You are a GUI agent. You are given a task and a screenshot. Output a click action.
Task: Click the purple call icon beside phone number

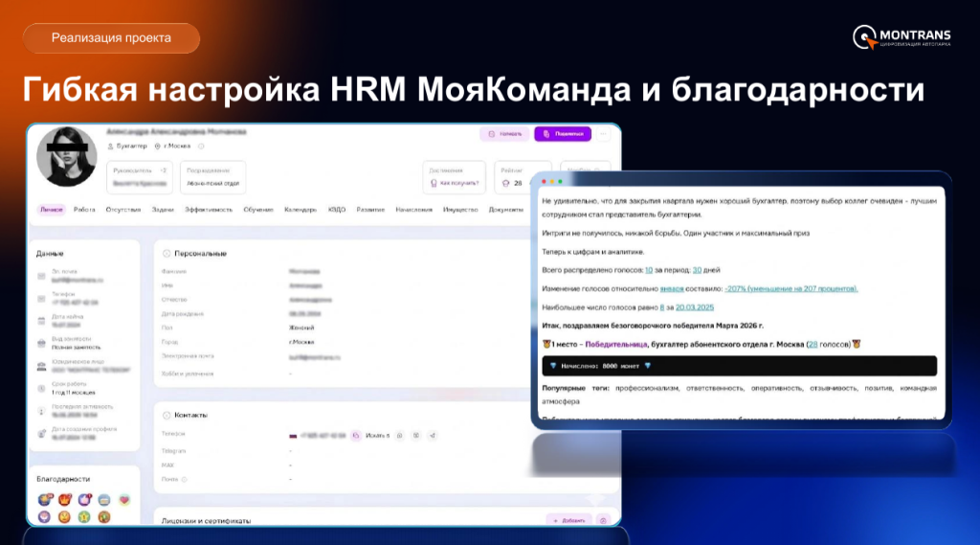pyautogui.click(x=356, y=436)
